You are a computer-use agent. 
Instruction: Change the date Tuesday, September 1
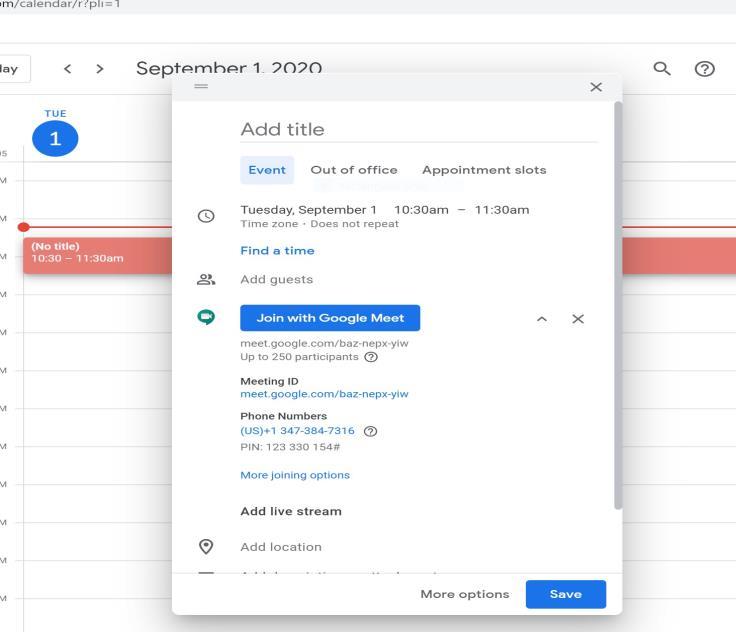tap(308, 210)
